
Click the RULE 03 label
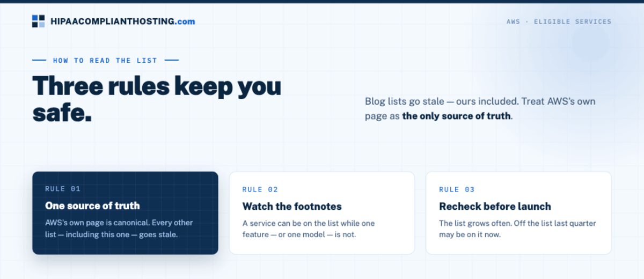[457, 189]
